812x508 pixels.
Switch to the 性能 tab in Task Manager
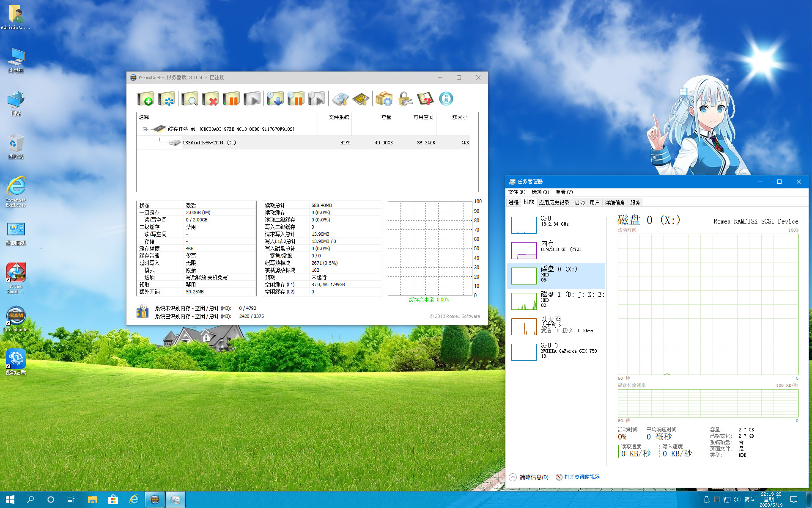point(529,202)
